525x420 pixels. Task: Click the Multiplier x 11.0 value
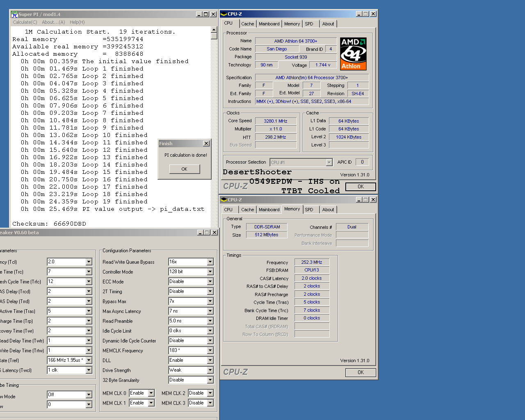276,129
